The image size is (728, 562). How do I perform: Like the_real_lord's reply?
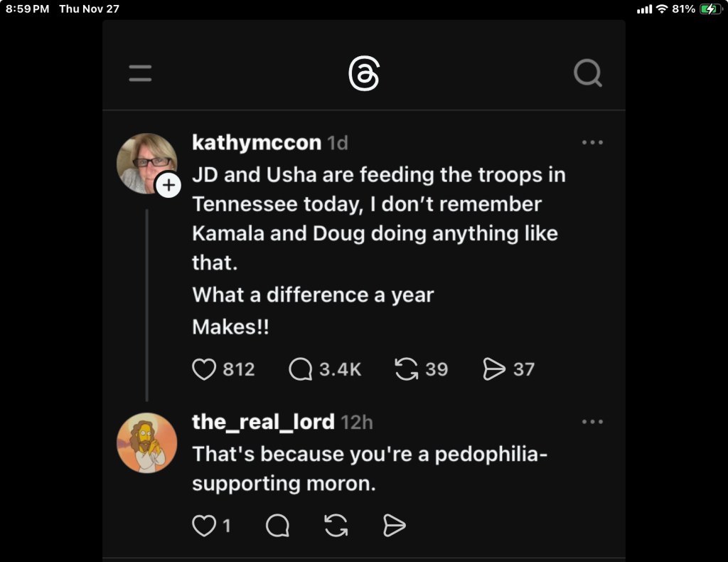[x=204, y=526]
